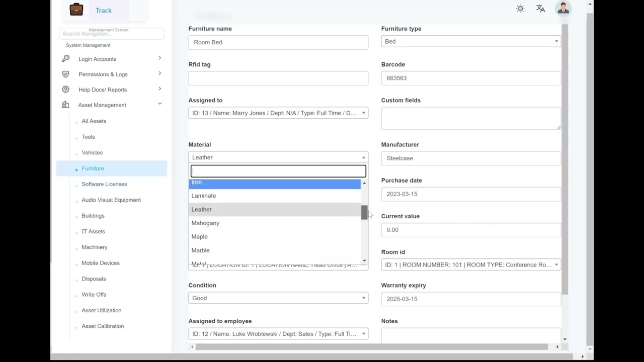Open the user profile avatar
Image resolution: width=644 pixels, height=362 pixels.
coord(563,9)
